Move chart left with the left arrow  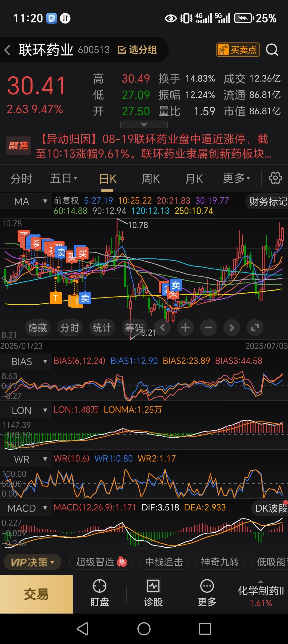[x=162, y=327]
